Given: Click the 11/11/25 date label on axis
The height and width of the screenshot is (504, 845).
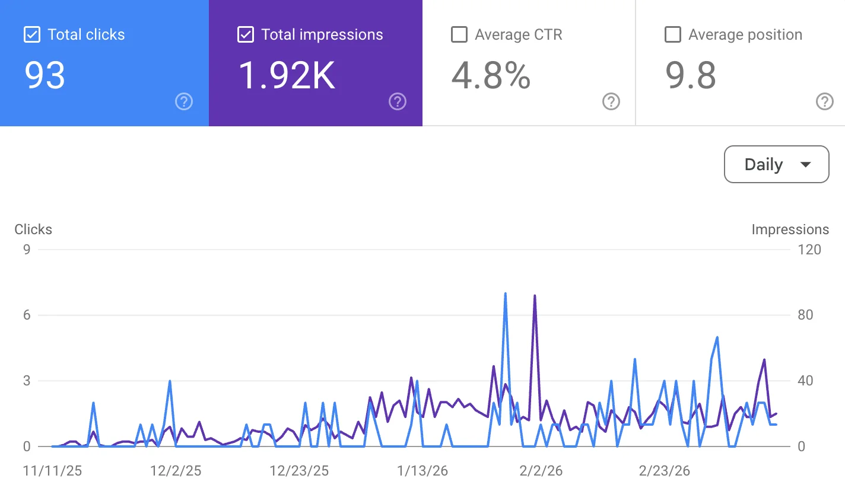Looking at the screenshot, I should (52, 471).
